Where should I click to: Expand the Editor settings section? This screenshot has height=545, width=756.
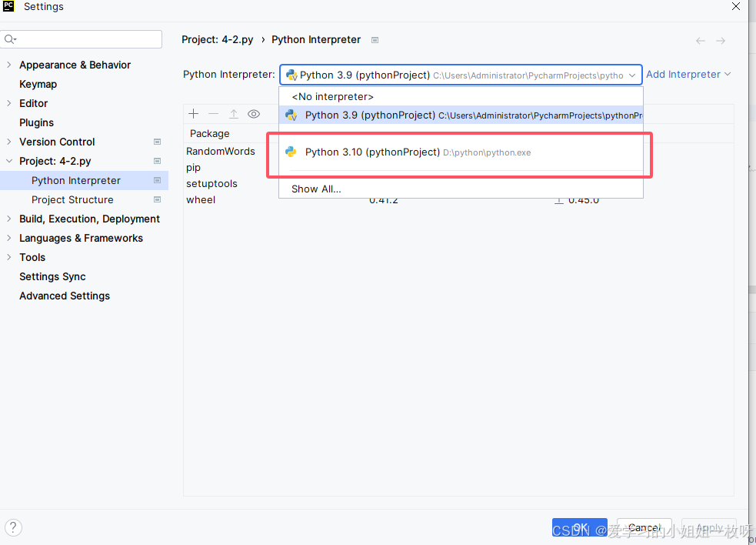8,103
